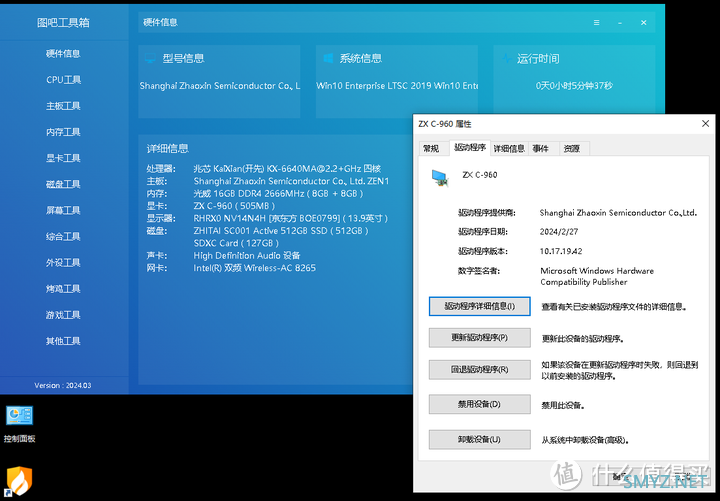Viewport: 720px width, 501px height.
Task: Select 主板工具 in the sidebar
Action: coord(63,106)
